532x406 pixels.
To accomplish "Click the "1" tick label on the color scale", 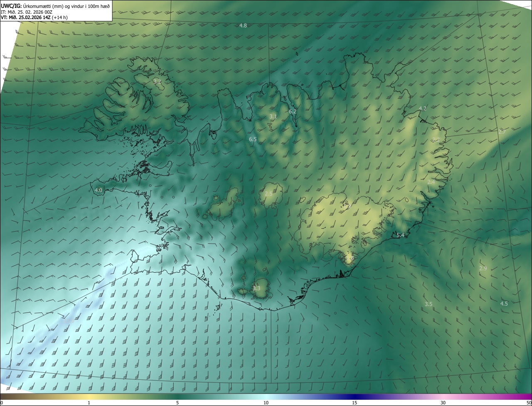I will click(x=89, y=403).
